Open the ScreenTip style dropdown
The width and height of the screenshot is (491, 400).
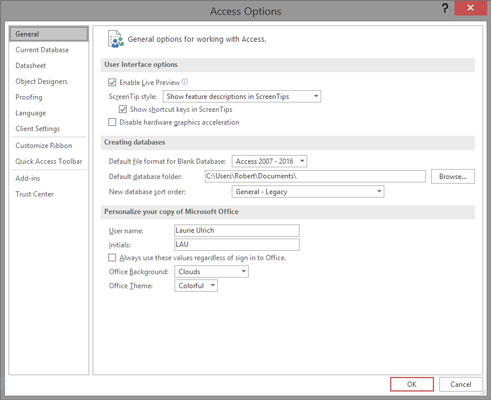tap(242, 96)
